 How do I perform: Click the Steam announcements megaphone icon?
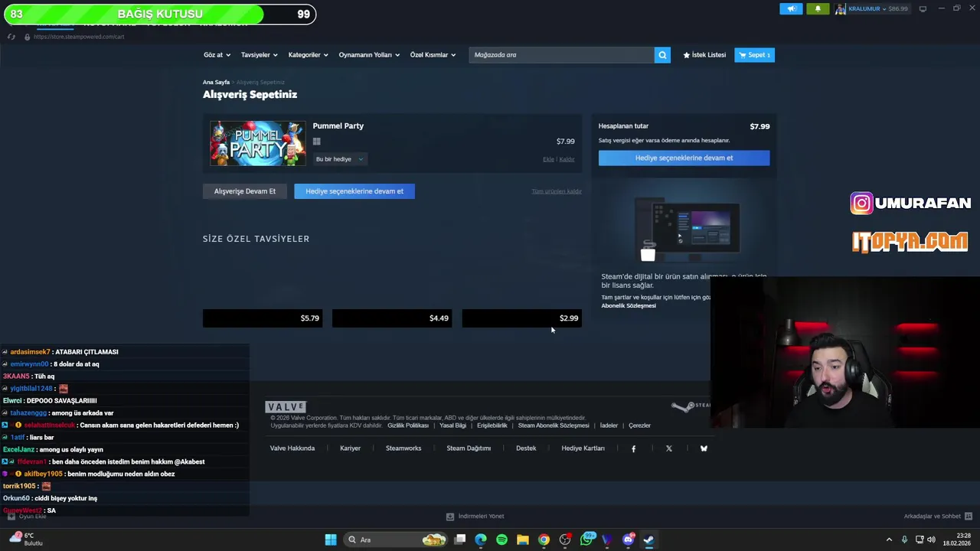pos(792,8)
